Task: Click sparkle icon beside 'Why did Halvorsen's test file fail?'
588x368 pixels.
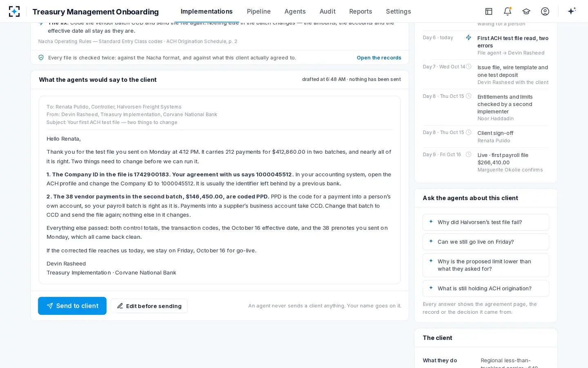Action: point(431,222)
